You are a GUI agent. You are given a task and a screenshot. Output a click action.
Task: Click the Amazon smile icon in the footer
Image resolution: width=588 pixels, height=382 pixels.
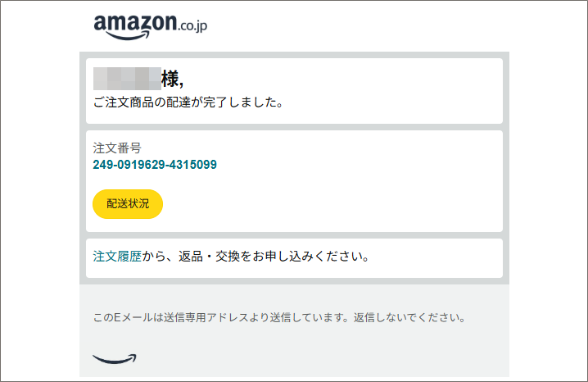click(115, 358)
